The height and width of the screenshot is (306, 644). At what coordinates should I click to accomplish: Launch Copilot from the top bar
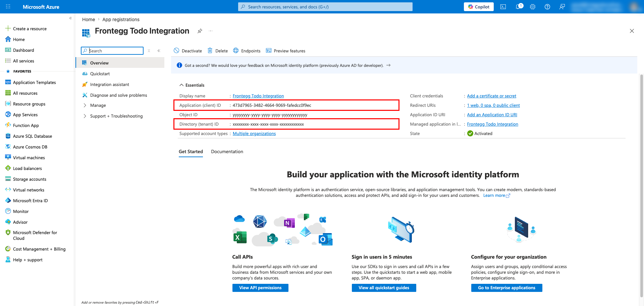(x=479, y=7)
